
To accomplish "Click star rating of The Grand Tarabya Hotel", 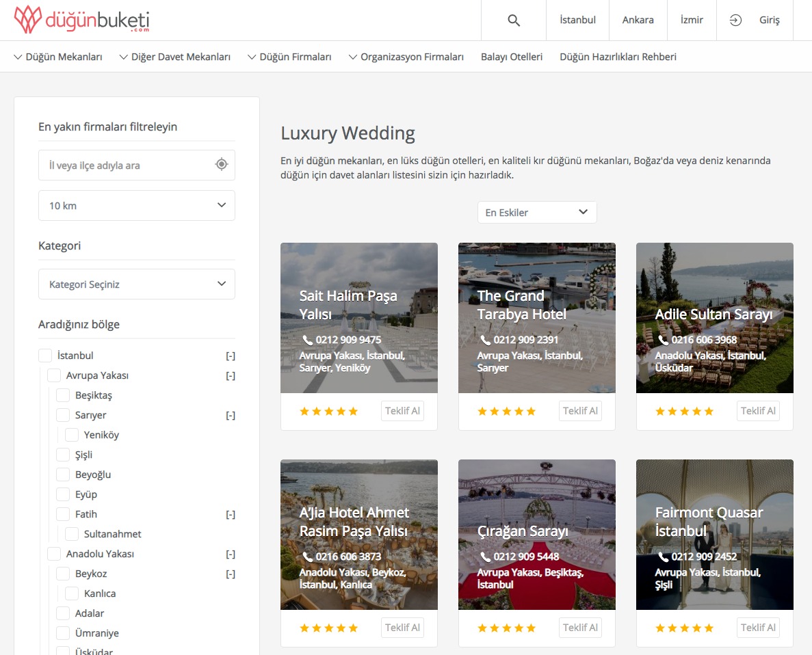I will pos(506,411).
